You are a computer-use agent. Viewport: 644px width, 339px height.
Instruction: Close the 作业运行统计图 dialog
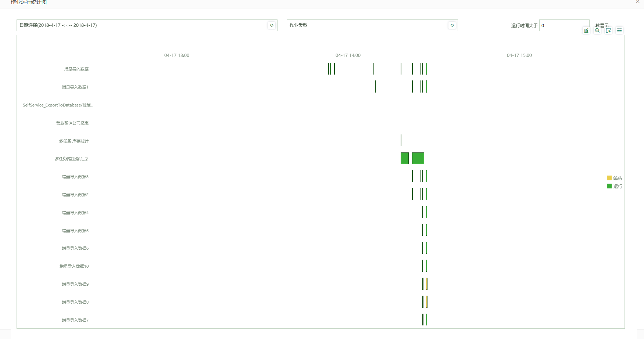click(x=638, y=2)
